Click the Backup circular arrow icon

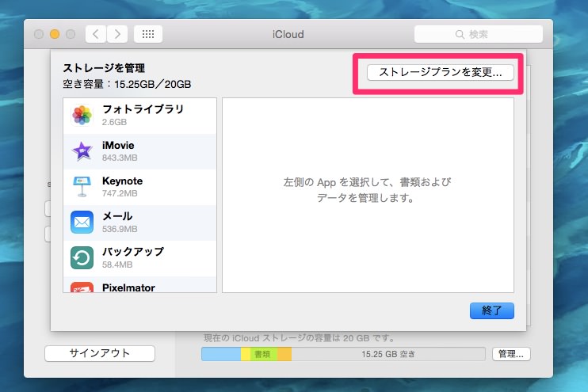click(82, 257)
